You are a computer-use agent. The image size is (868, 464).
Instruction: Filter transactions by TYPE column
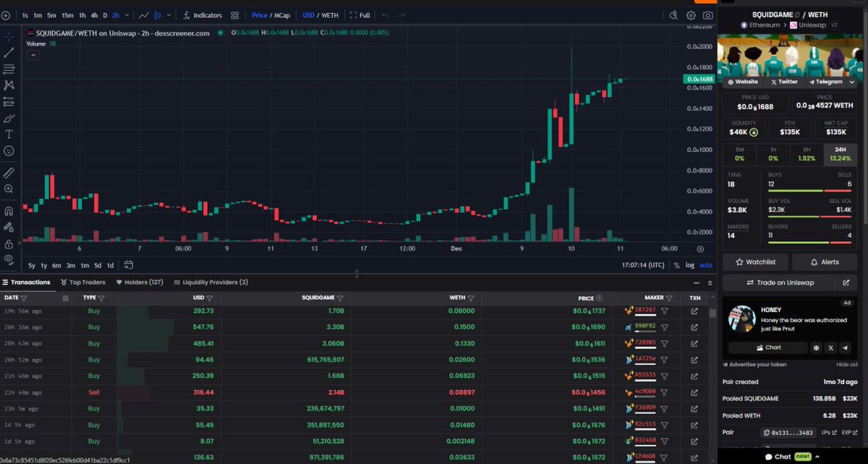(x=101, y=298)
